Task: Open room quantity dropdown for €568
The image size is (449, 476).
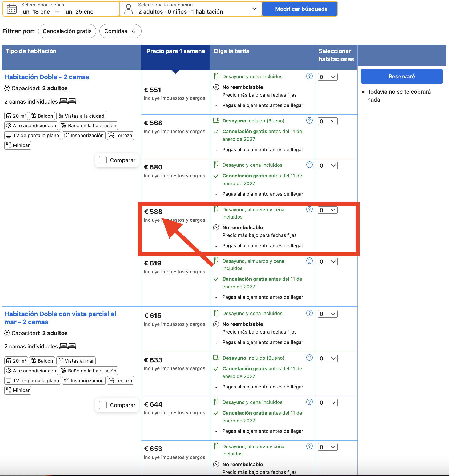Action: (x=327, y=121)
